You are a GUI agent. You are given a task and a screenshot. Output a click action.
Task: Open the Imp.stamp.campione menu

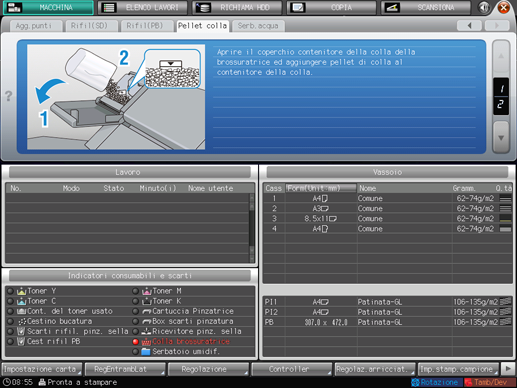[458, 369]
